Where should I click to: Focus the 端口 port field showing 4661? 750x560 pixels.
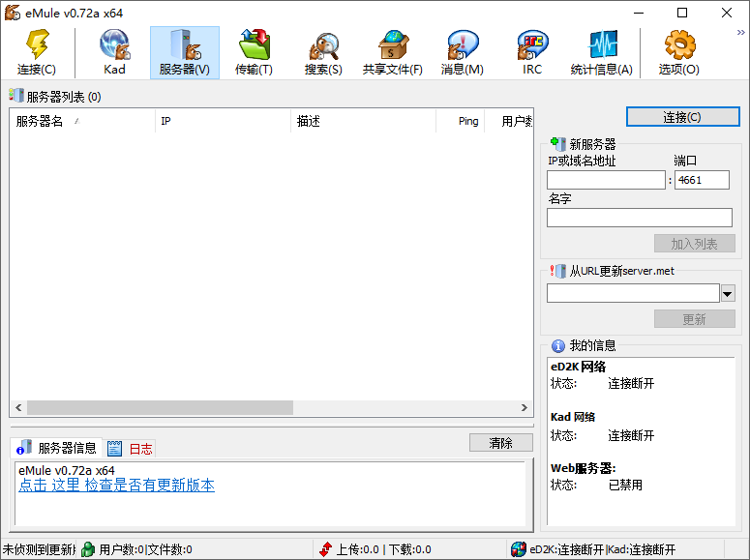coord(702,180)
